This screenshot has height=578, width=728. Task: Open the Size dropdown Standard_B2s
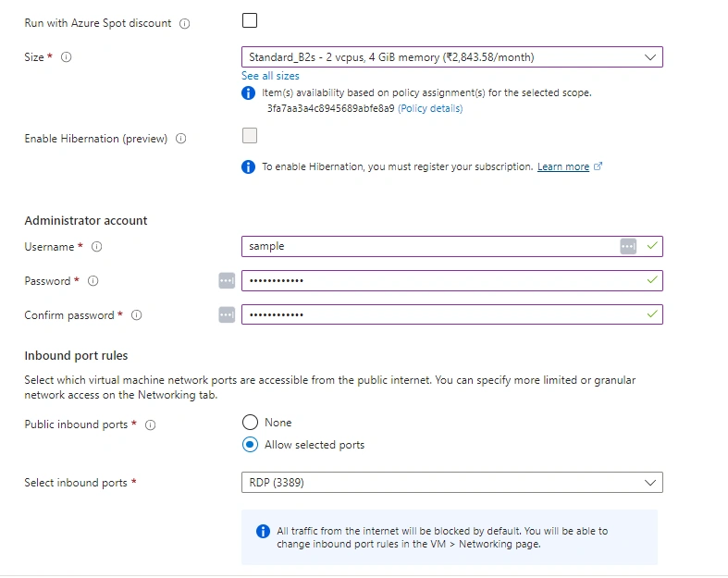coord(452,57)
